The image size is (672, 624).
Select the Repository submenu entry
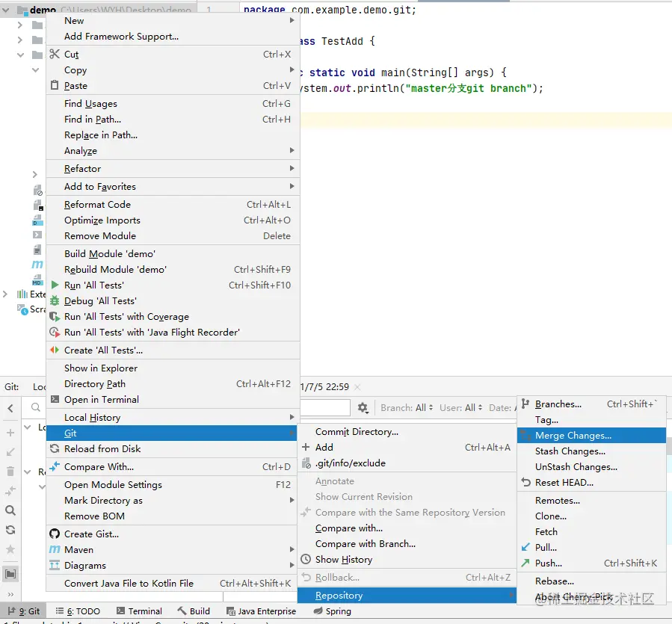tap(407, 596)
